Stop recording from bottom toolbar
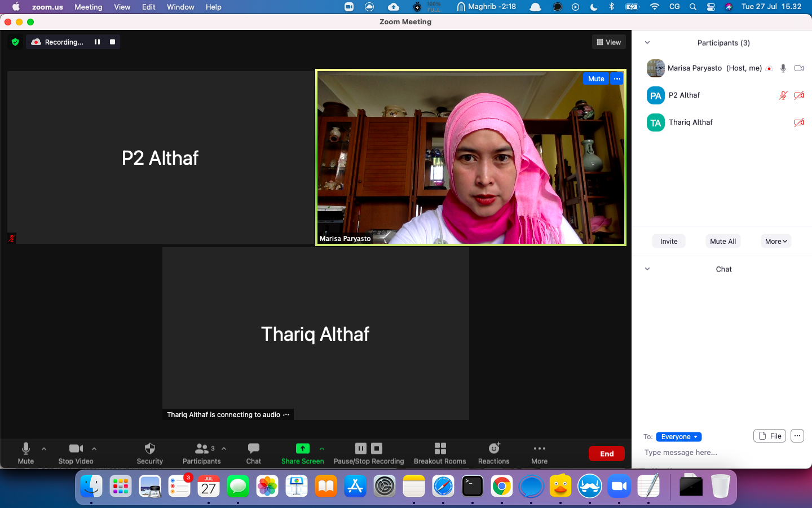 377,449
